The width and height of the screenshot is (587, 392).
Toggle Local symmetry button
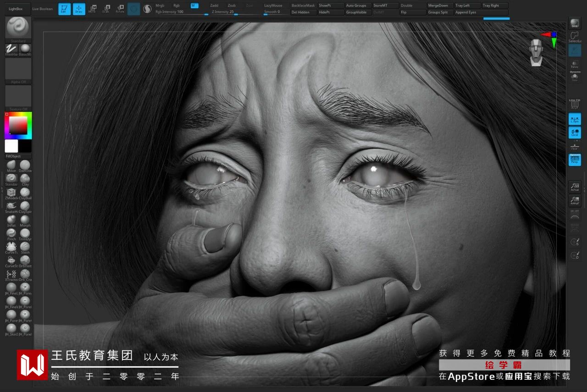pyautogui.click(x=575, y=133)
